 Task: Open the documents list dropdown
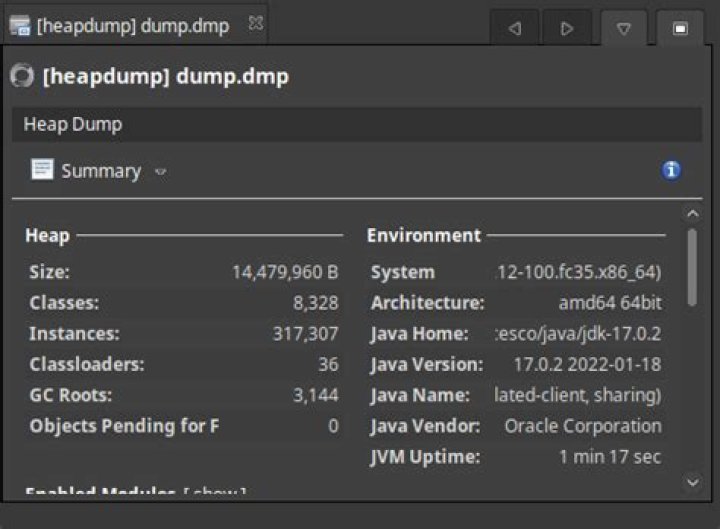click(x=624, y=29)
